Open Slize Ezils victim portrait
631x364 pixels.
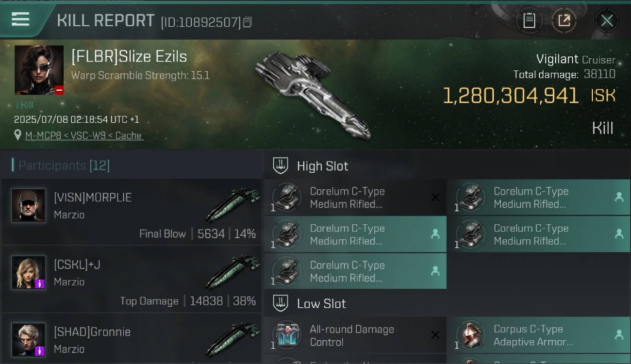pyautogui.click(x=39, y=70)
